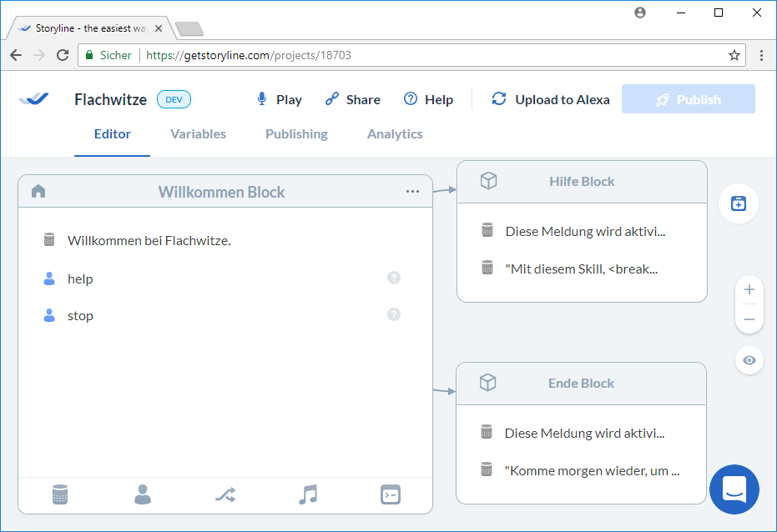Click the code/API request icon in bottom toolbar
777x532 pixels.
(390, 494)
